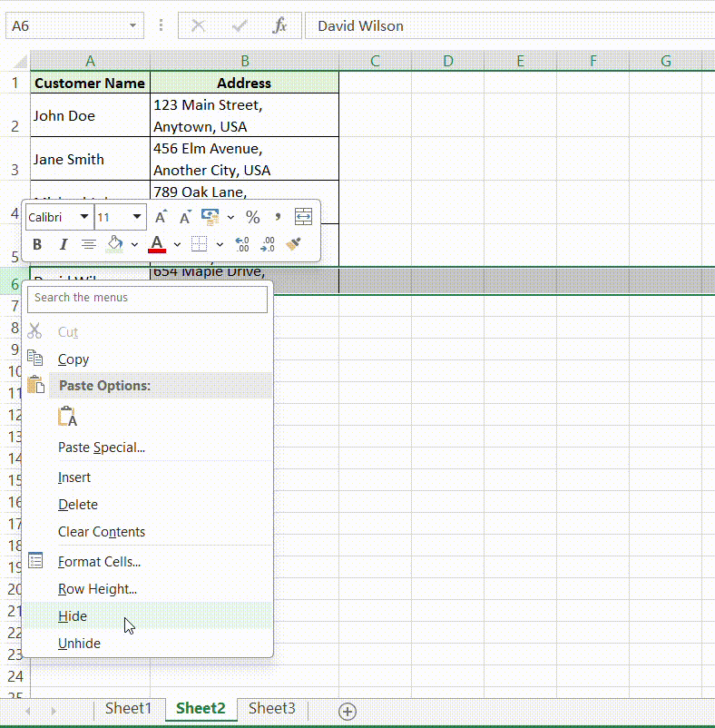Click the Center align icon
The image size is (715, 728).
click(x=89, y=244)
